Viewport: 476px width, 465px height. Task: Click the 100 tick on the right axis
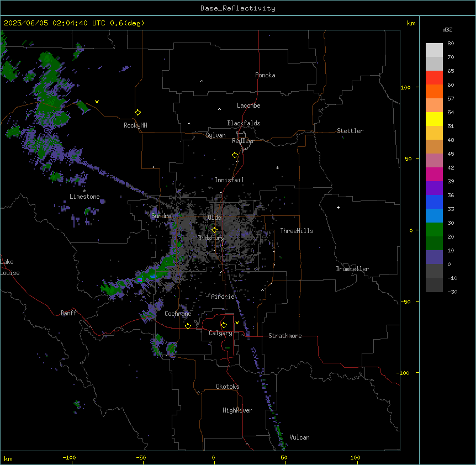tap(405, 87)
